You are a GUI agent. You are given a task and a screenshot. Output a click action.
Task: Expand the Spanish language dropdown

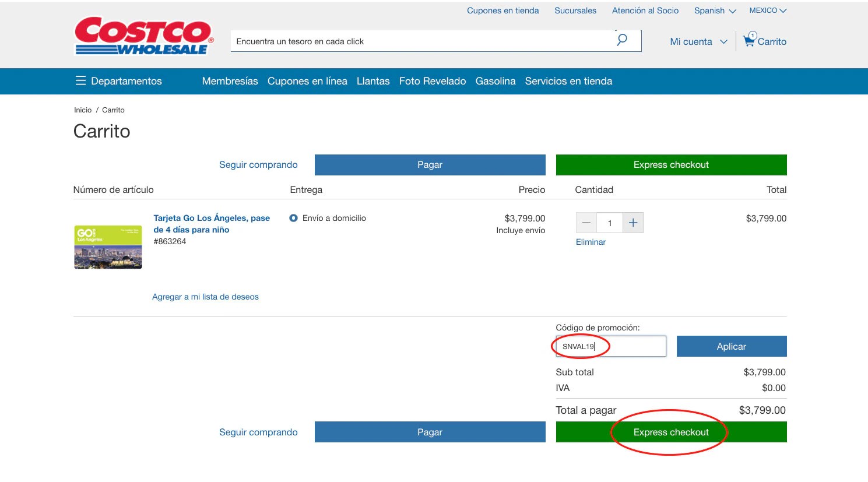tap(715, 10)
